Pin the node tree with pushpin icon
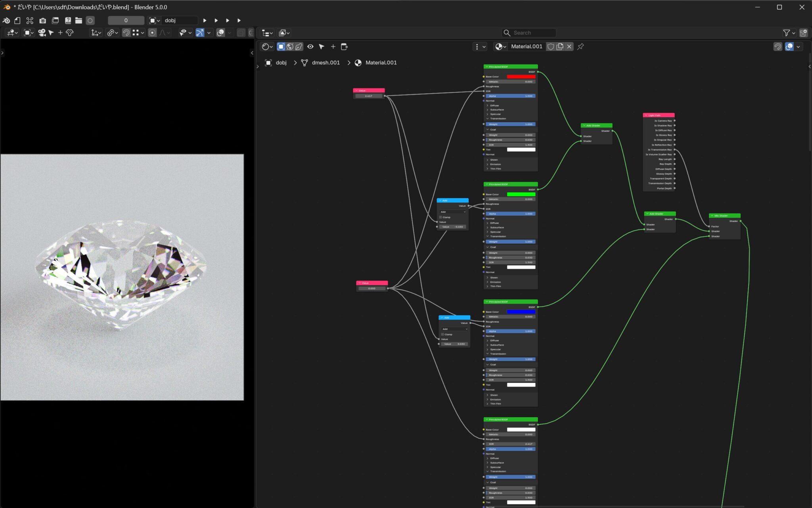 click(x=580, y=46)
